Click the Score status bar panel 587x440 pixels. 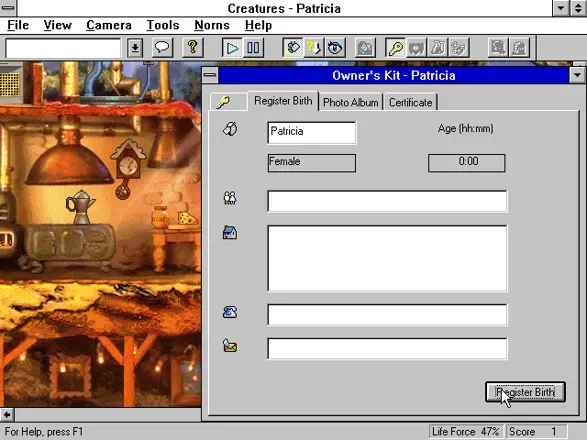tap(536, 431)
